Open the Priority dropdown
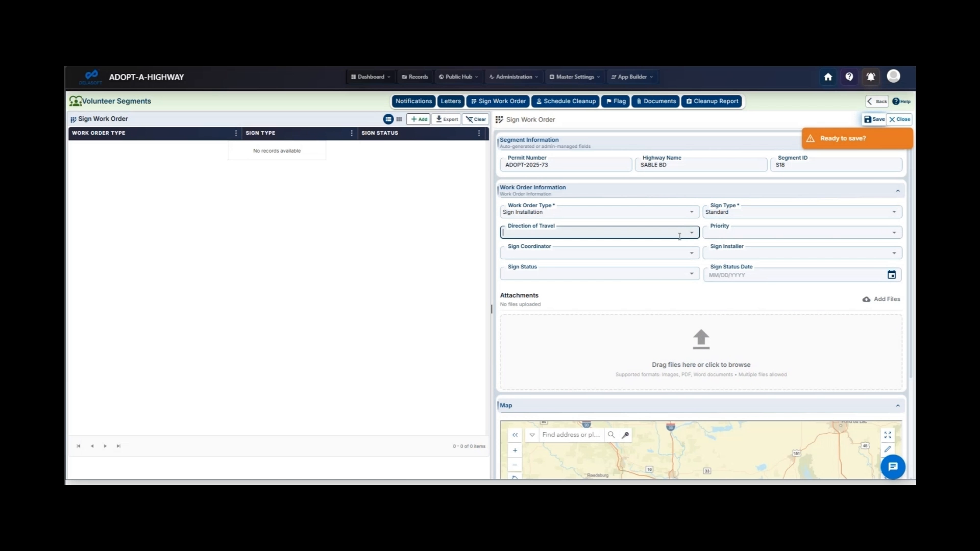Viewport: 980px width, 551px height. tap(894, 232)
